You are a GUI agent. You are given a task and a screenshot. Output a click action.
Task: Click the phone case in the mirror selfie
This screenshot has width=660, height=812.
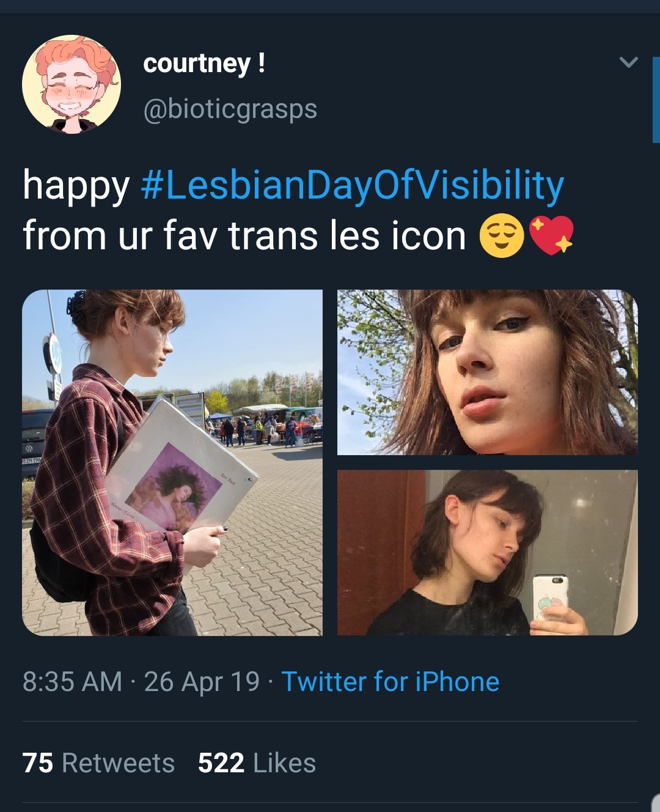550,598
